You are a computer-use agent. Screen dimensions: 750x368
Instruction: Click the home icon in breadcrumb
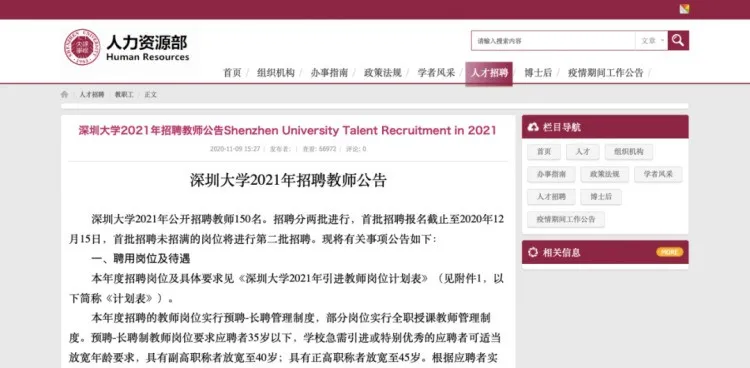(65, 94)
